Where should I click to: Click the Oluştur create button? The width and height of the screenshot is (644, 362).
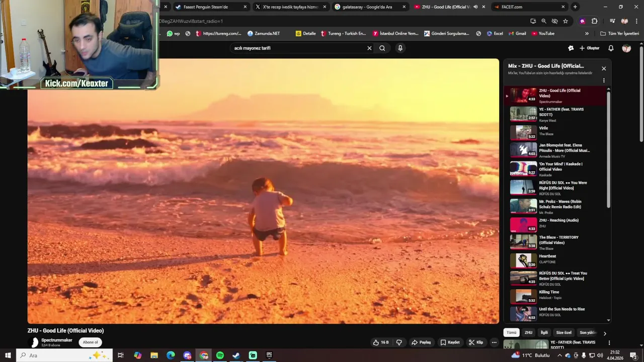[x=590, y=48]
